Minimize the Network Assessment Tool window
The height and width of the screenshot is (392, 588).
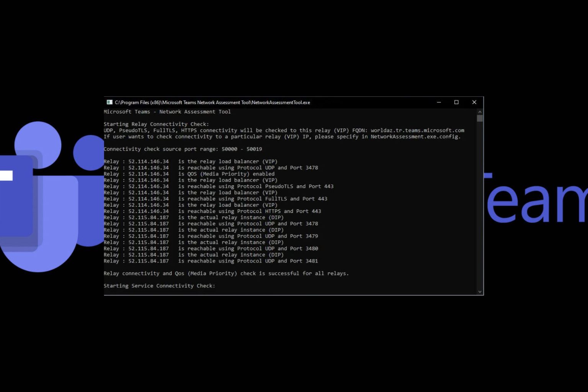click(439, 102)
